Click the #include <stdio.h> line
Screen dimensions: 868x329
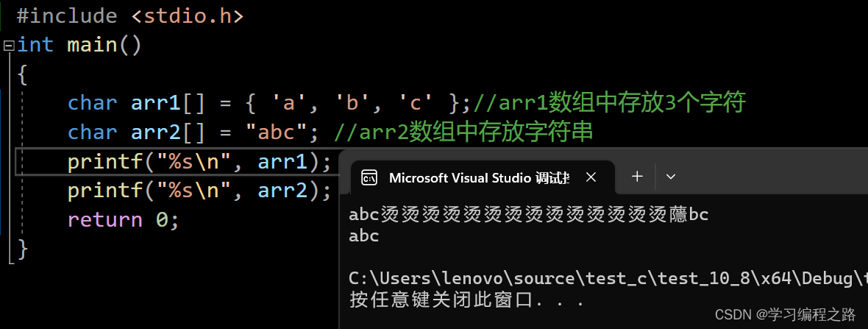(130, 16)
